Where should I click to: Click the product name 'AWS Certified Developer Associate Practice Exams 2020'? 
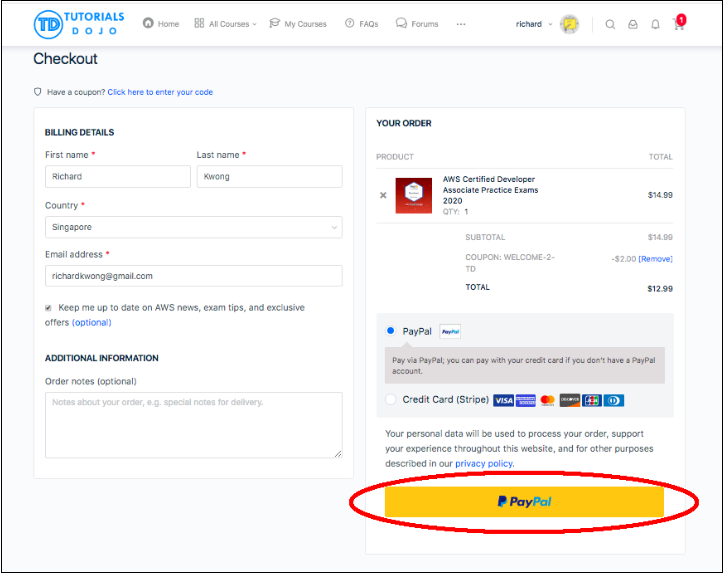point(490,190)
